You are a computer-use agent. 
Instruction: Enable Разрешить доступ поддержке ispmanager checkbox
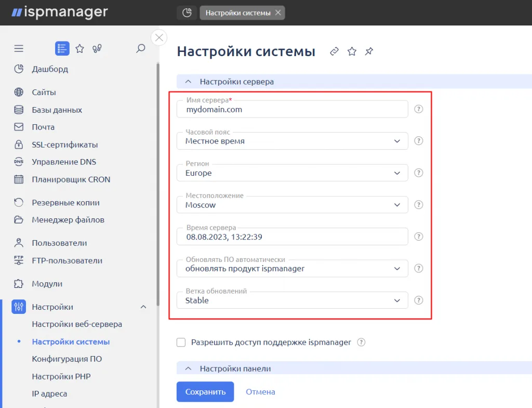coord(181,342)
